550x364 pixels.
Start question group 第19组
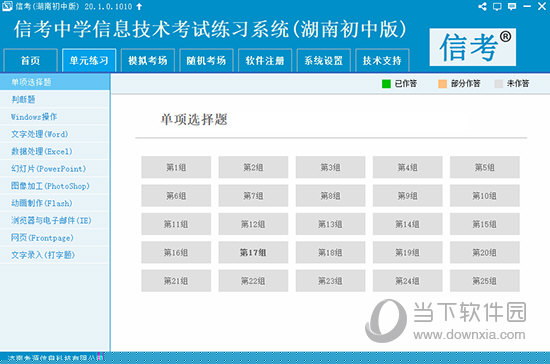pos(408,252)
